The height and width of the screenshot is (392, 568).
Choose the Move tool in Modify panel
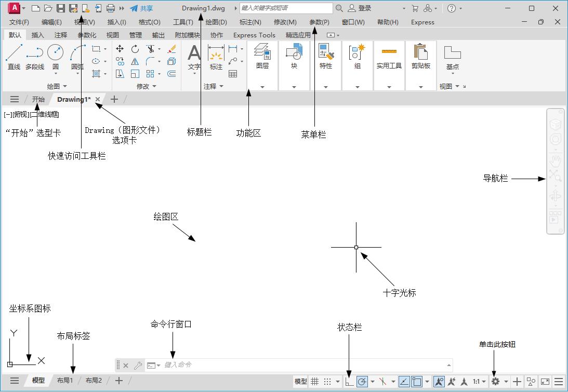120,49
